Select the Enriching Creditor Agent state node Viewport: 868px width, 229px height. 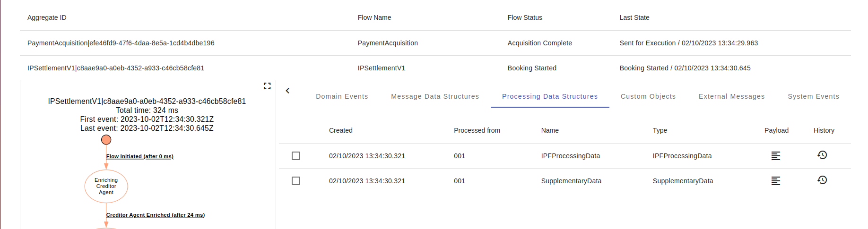click(x=106, y=187)
